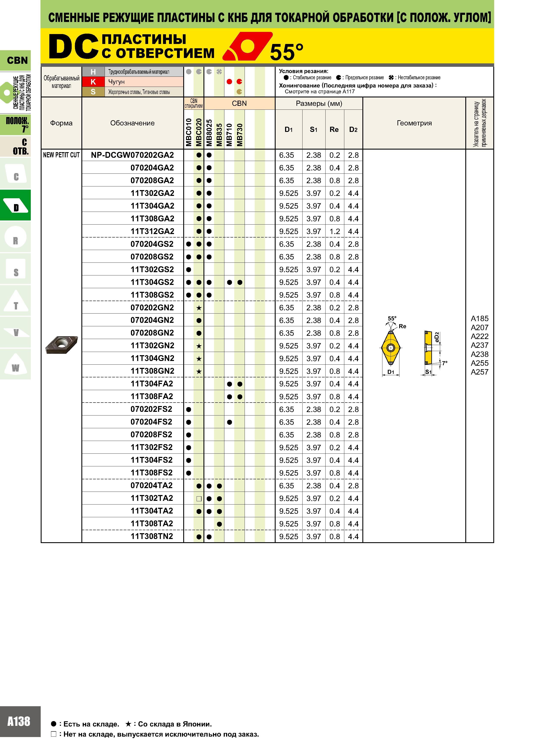Click the star in the 11T308GN2 row
534x756 pixels.
click(x=199, y=371)
